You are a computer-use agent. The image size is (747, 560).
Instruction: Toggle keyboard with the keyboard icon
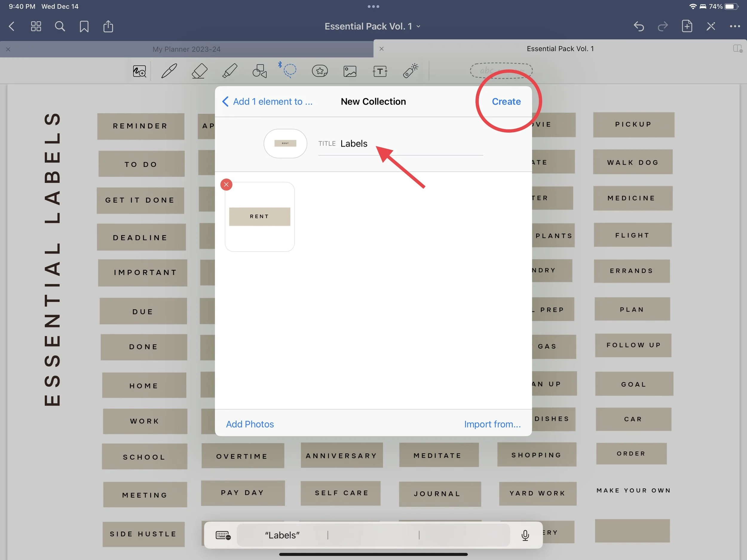click(x=223, y=535)
